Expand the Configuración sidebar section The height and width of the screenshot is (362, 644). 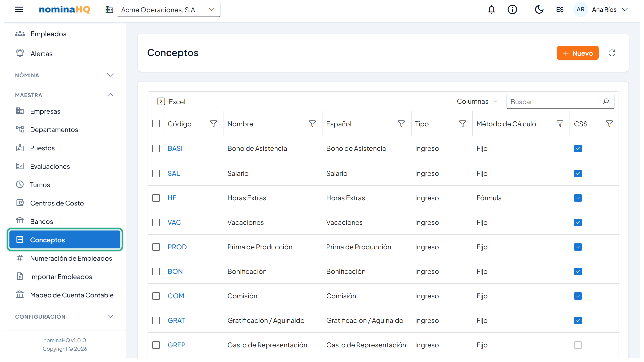click(x=65, y=317)
